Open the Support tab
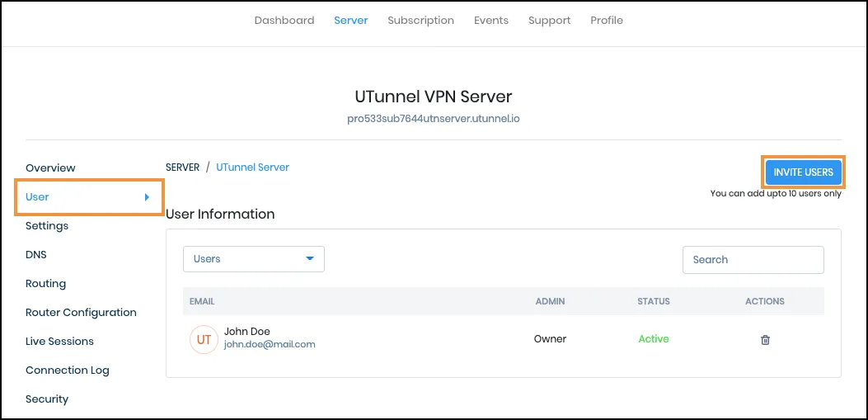868x420 pixels. pyautogui.click(x=549, y=21)
